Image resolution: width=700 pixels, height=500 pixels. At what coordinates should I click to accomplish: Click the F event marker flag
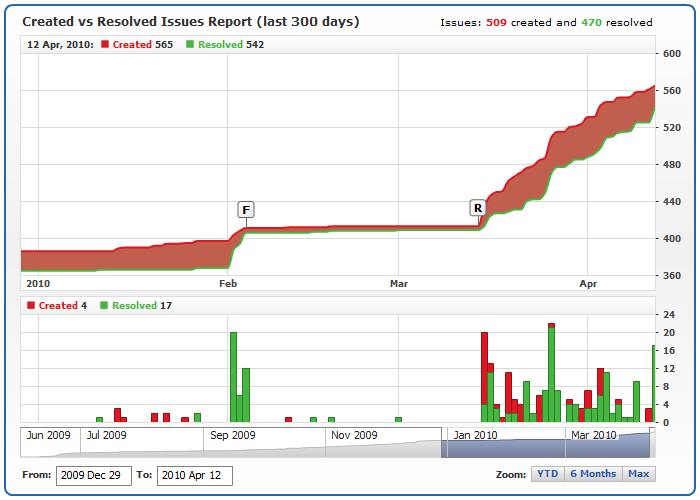pos(246,209)
